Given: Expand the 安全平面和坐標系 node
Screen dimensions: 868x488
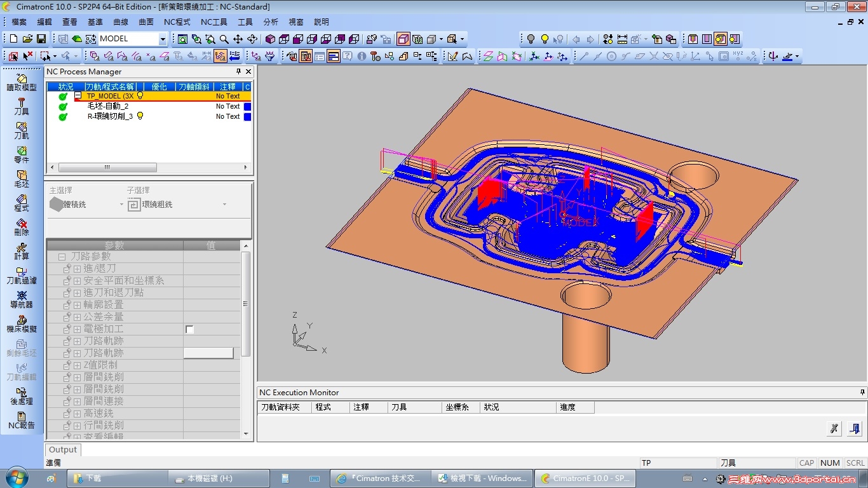Looking at the screenshot, I should coord(77,281).
